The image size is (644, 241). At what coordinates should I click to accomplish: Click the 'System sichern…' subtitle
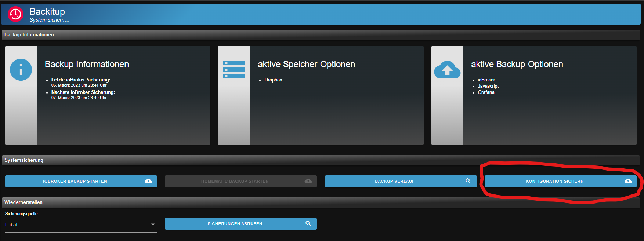click(x=50, y=20)
